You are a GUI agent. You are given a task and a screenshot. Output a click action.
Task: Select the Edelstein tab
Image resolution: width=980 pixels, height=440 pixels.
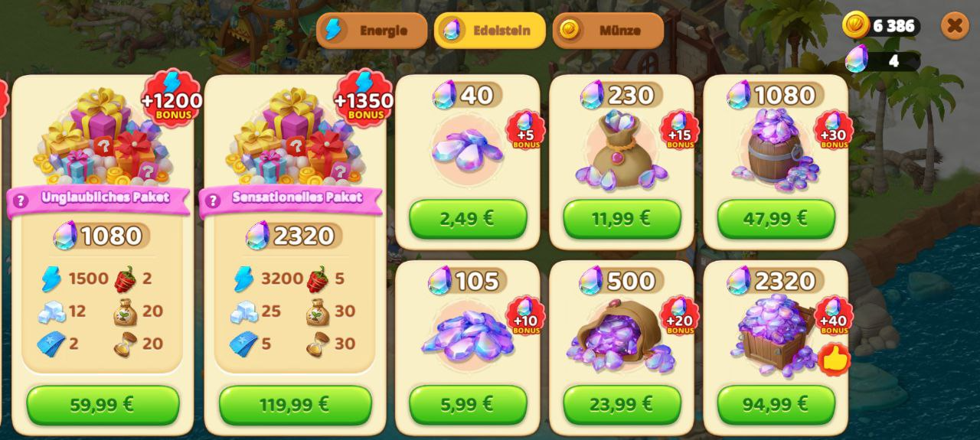(490, 31)
